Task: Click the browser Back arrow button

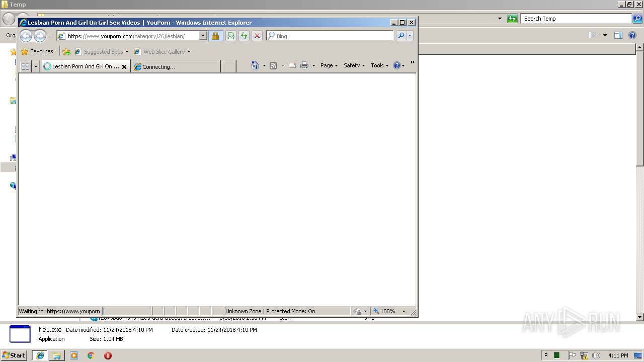Action: (26, 36)
